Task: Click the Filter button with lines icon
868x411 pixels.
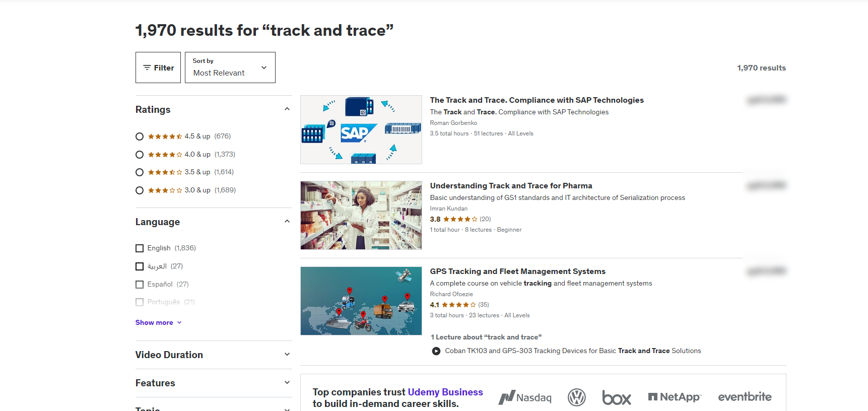Action: 158,67
